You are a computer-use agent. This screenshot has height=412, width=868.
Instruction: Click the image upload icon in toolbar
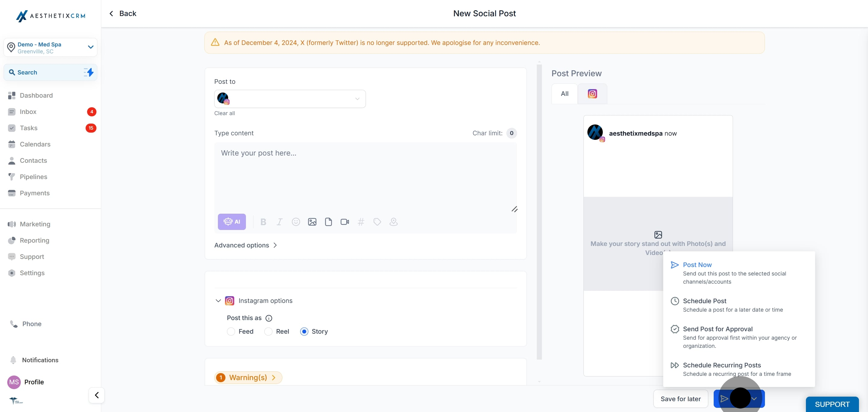312,222
